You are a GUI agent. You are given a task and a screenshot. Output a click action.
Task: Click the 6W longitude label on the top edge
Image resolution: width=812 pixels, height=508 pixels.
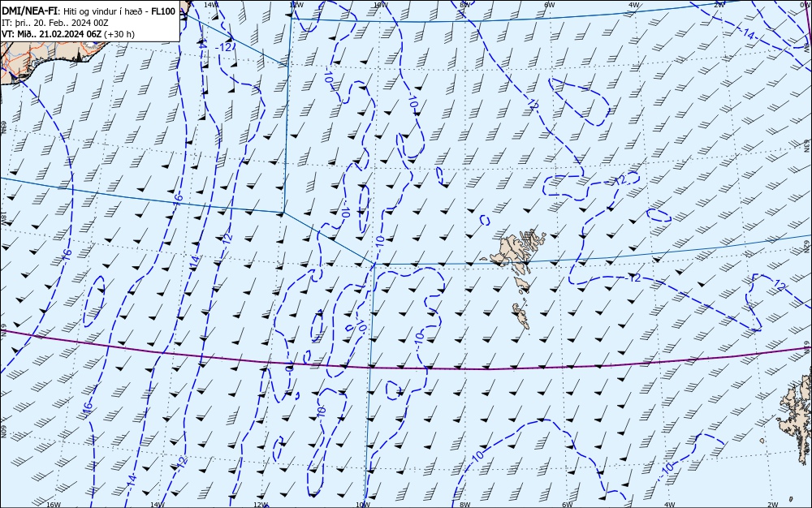tap(549, 5)
